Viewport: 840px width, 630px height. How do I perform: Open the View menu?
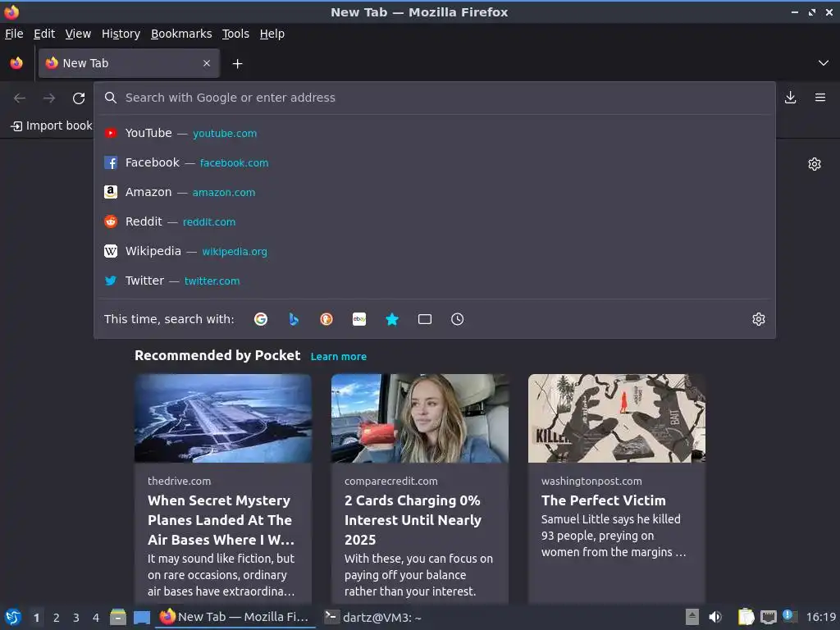(x=78, y=34)
